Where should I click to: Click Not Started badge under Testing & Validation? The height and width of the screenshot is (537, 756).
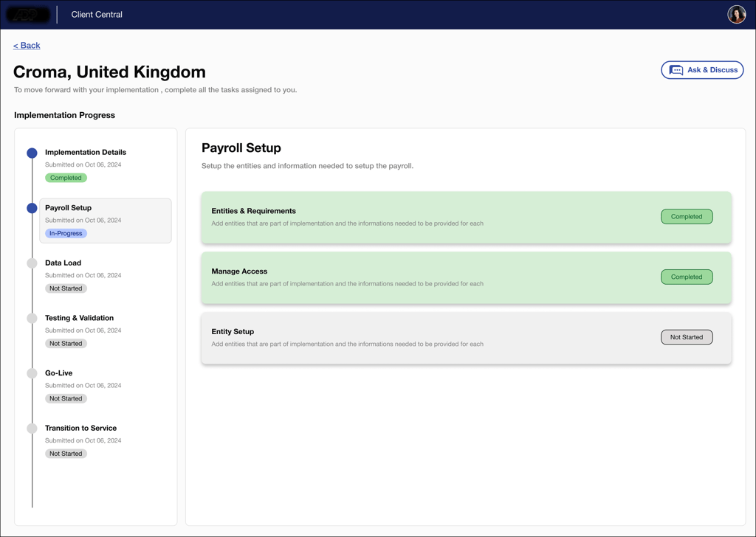click(x=66, y=344)
